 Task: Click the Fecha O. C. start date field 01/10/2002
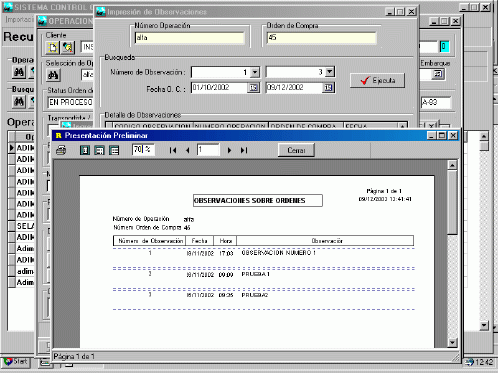click(220, 88)
